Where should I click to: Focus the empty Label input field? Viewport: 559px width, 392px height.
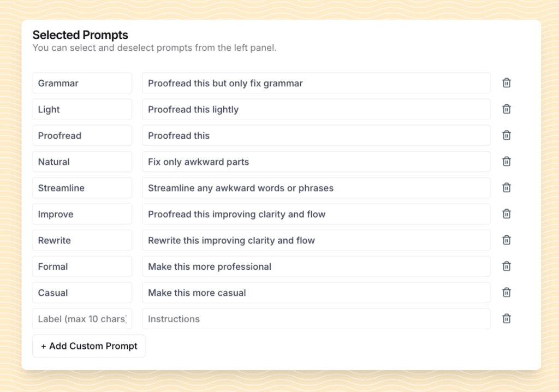(82, 319)
